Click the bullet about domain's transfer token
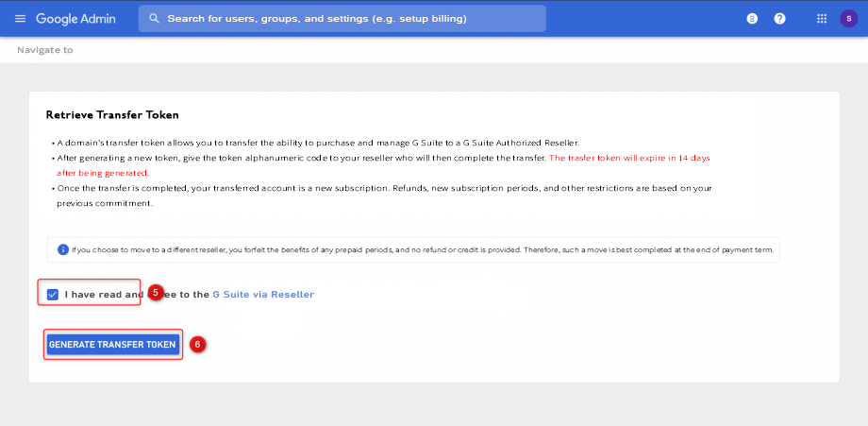This screenshot has width=868, height=426. (318, 143)
